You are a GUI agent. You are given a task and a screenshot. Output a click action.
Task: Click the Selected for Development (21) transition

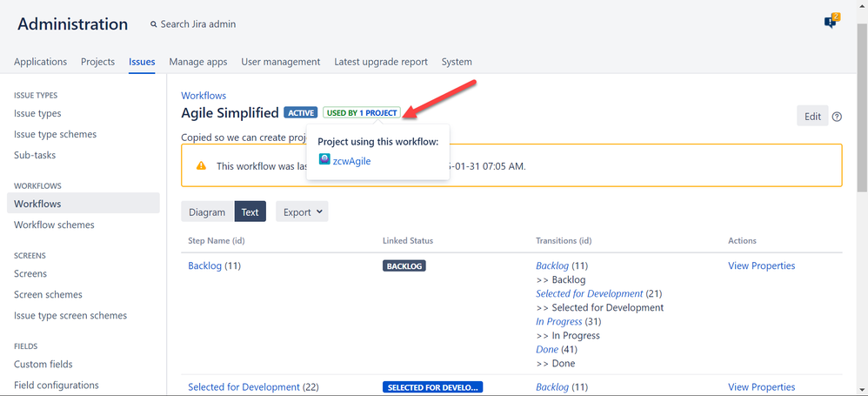tap(590, 293)
